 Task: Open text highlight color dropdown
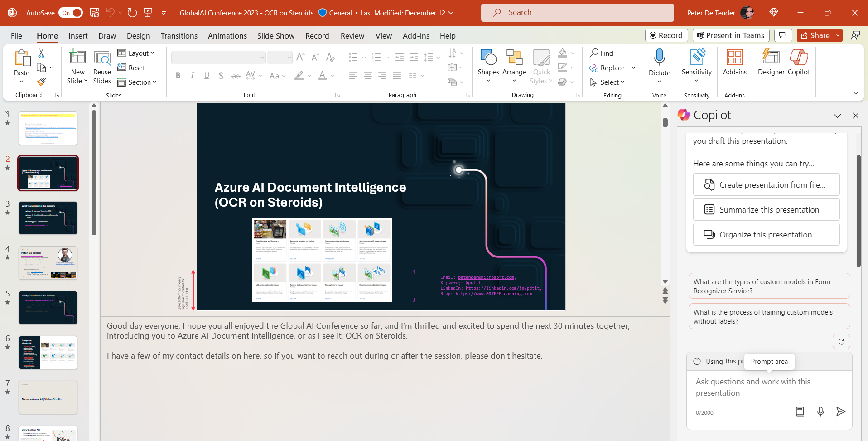[309, 76]
